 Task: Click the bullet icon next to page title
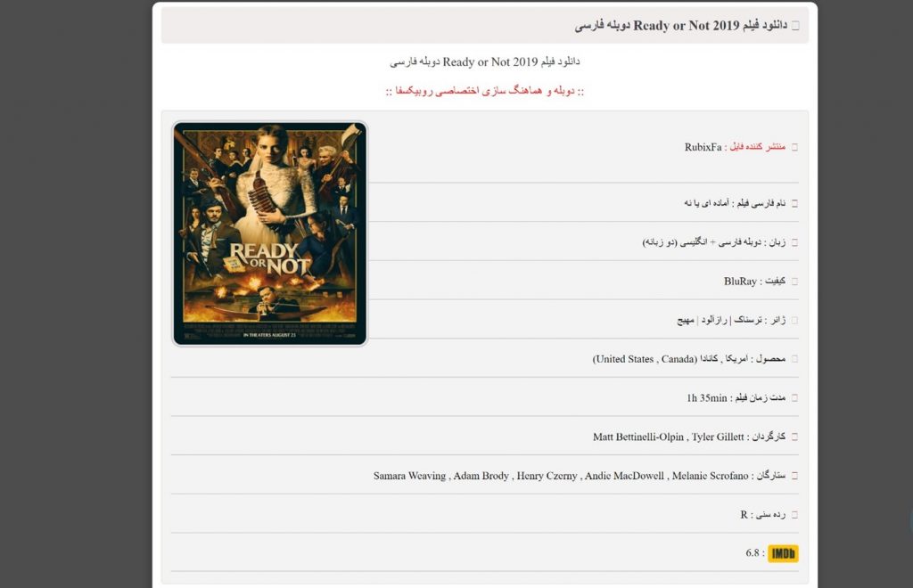click(795, 26)
